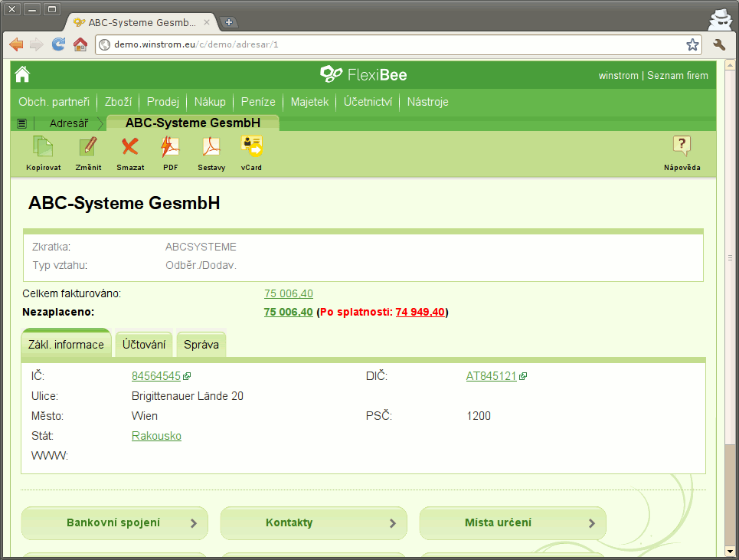This screenshot has height=560, width=739.
Task: Click external link icon next to IČ number
Action: [x=187, y=376]
